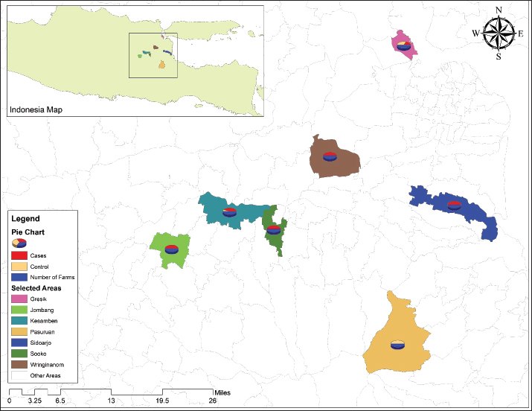532x411 pixels.
Task: Click the Indonesia Map inset label
Action: (36, 109)
